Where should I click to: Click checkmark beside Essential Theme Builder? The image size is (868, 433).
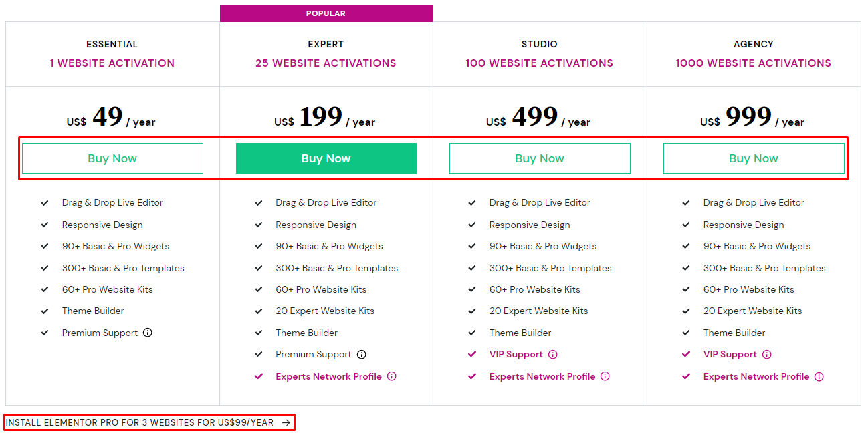tap(45, 311)
